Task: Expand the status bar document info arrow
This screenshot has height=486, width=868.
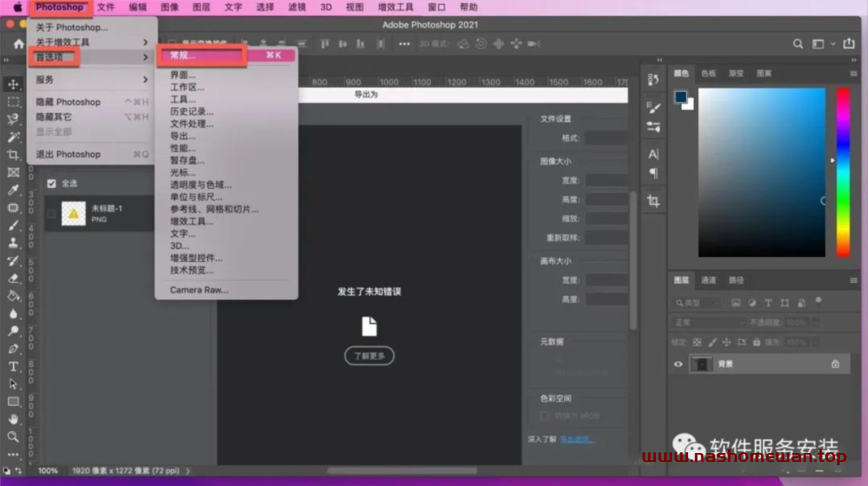Action: coord(187,471)
